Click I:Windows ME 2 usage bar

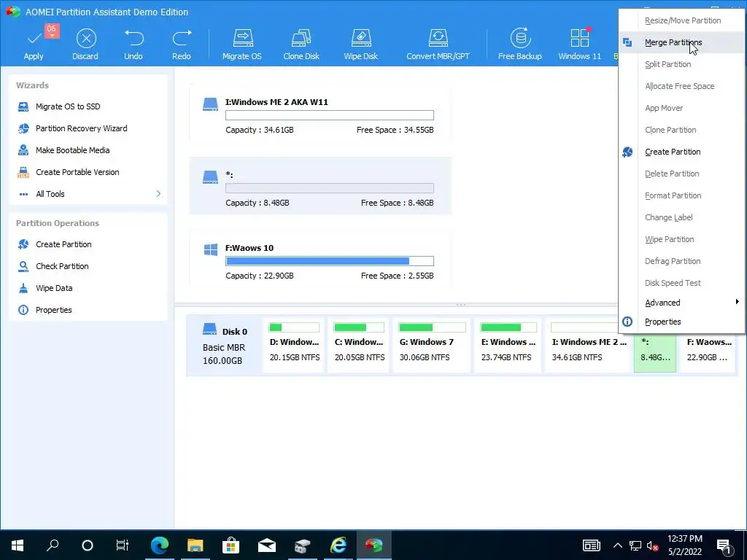point(330,115)
